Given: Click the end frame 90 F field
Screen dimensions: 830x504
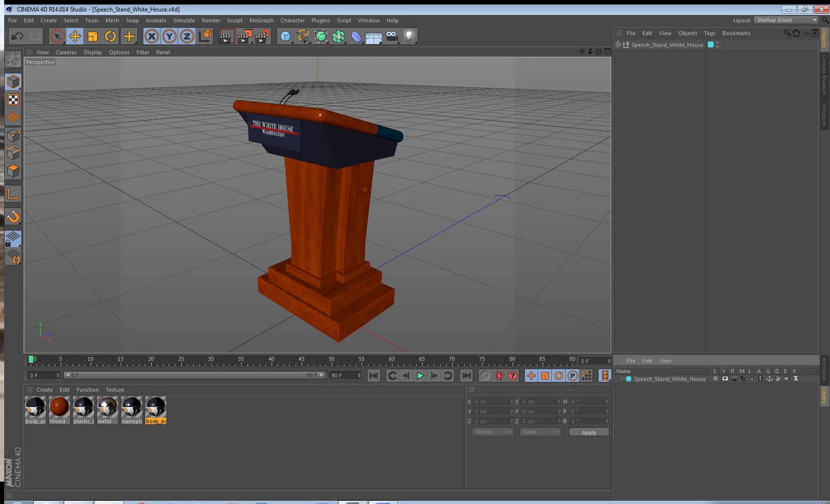Looking at the screenshot, I should click(346, 375).
